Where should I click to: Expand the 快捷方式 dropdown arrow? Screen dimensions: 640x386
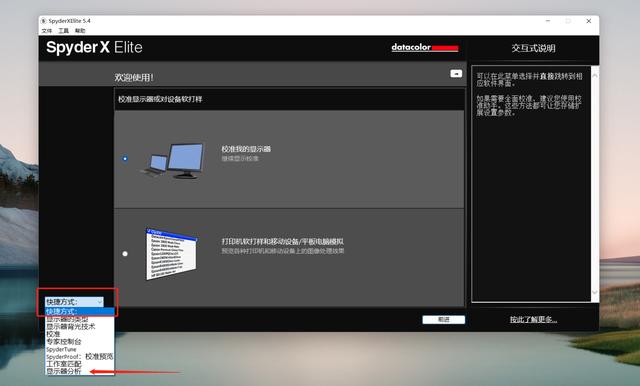(100, 302)
